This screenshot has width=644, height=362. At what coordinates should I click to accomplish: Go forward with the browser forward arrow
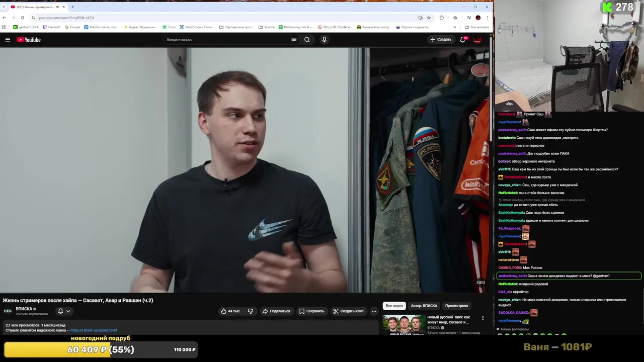(14, 18)
